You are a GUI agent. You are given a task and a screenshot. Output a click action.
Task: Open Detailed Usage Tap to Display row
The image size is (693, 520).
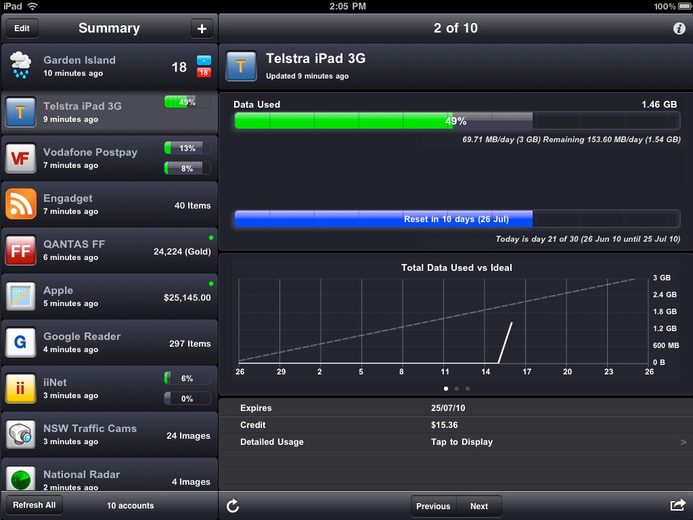(x=455, y=442)
